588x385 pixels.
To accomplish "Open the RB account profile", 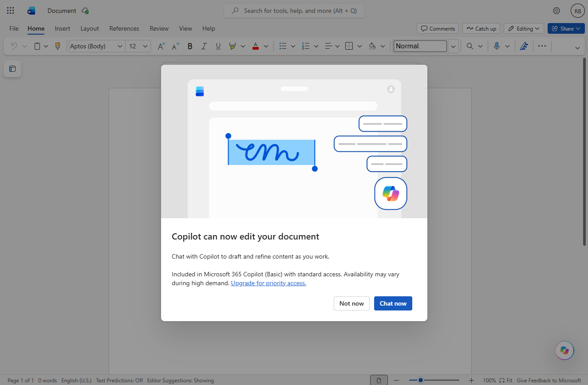I will tap(578, 11).
